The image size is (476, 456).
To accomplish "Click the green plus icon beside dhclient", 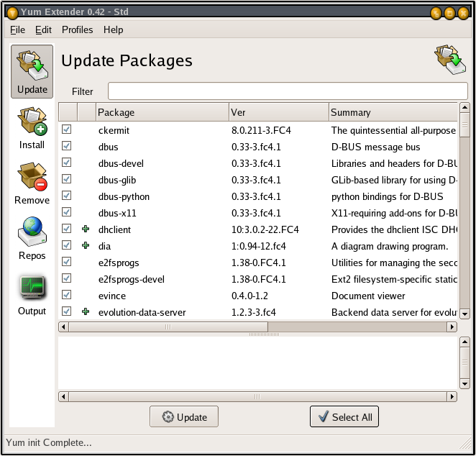I will tap(86, 229).
